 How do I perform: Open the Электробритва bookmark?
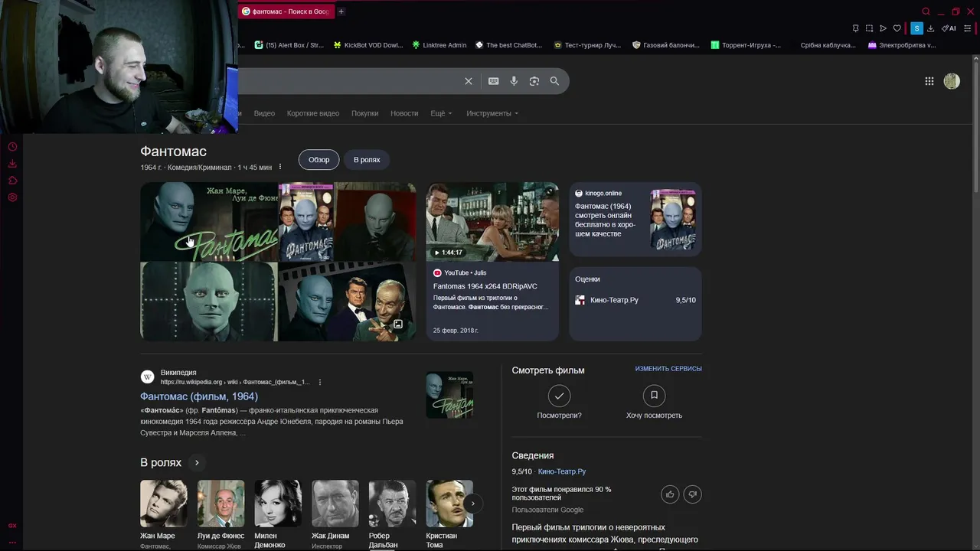click(902, 45)
